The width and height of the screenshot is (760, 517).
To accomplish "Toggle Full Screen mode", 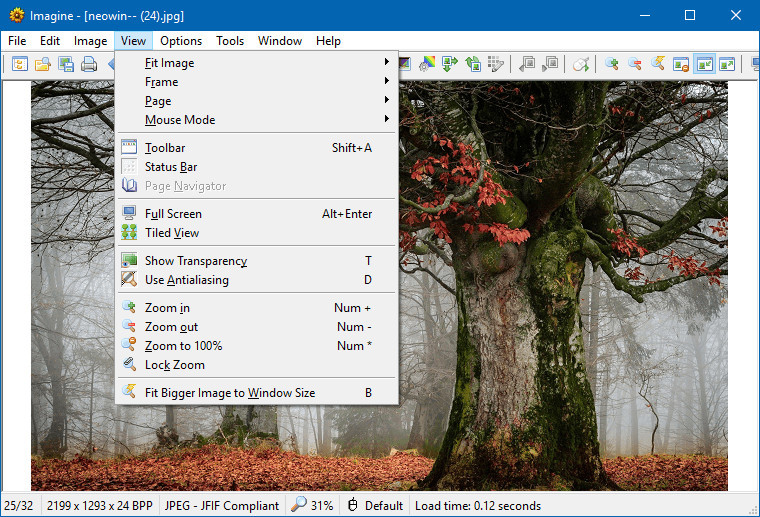I will (257, 214).
